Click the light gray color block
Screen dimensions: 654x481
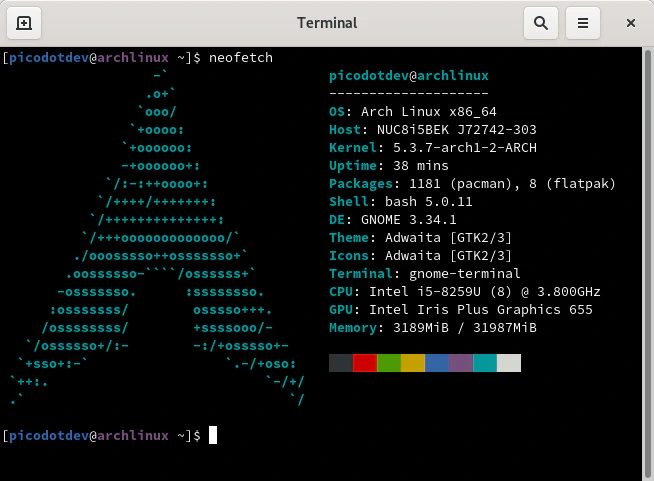(509, 363)
